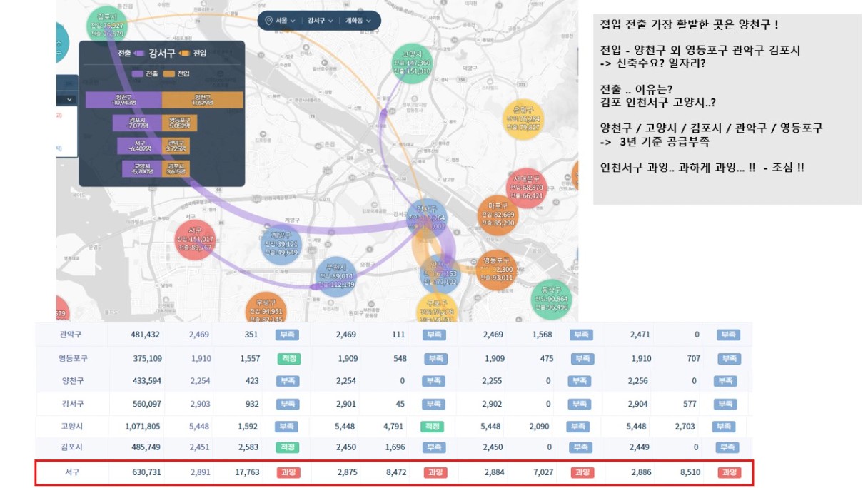
Task: Click the 1,071,805 population cell
Action: click(141, 427)
